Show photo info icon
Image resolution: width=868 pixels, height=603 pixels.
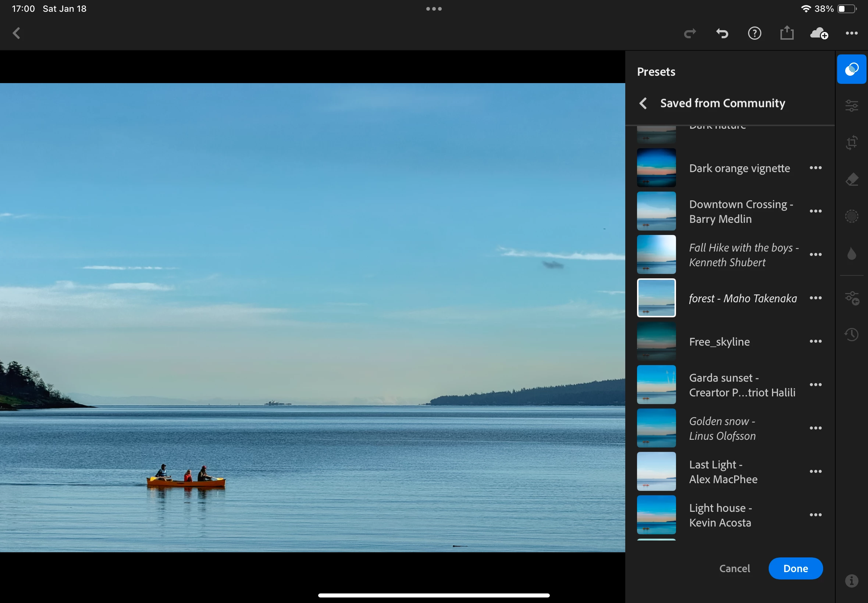tap(851, 580)
